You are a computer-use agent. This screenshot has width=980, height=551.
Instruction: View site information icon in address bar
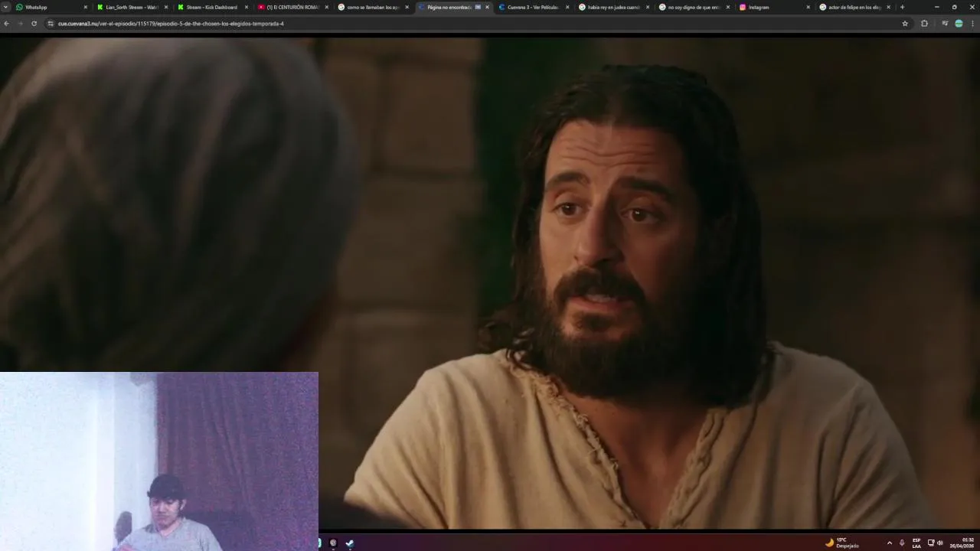click(51, 24)
